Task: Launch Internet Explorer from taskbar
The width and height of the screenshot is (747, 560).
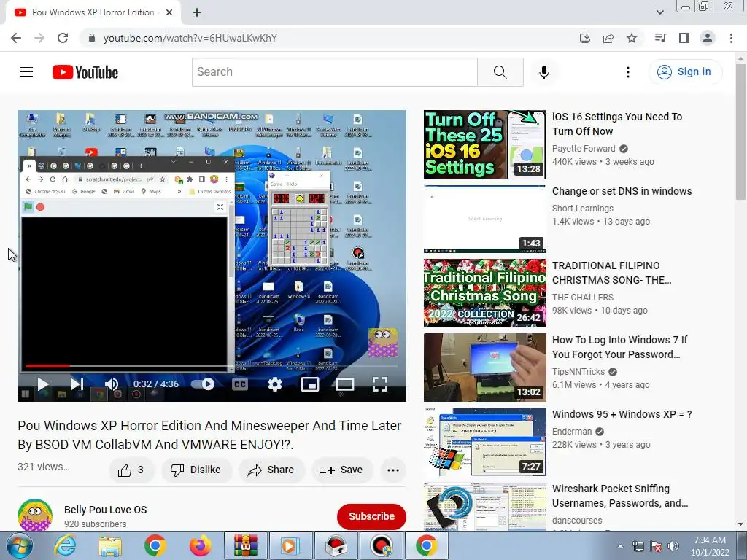Action: (x=65, y=545)
